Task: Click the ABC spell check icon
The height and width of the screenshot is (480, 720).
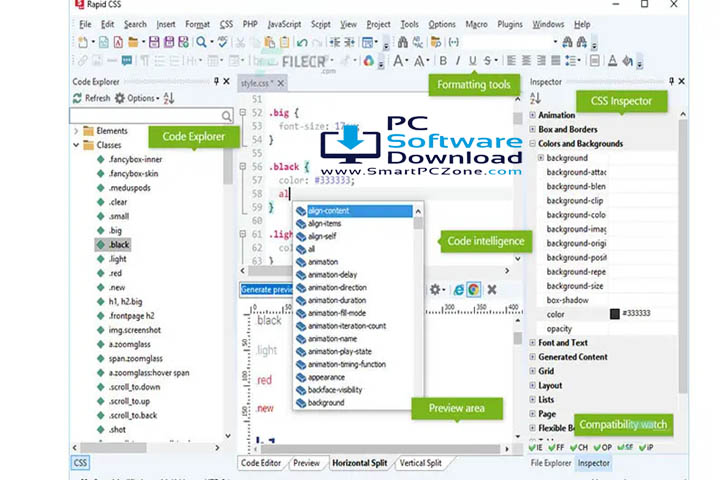Action: [x=223, y=42]
